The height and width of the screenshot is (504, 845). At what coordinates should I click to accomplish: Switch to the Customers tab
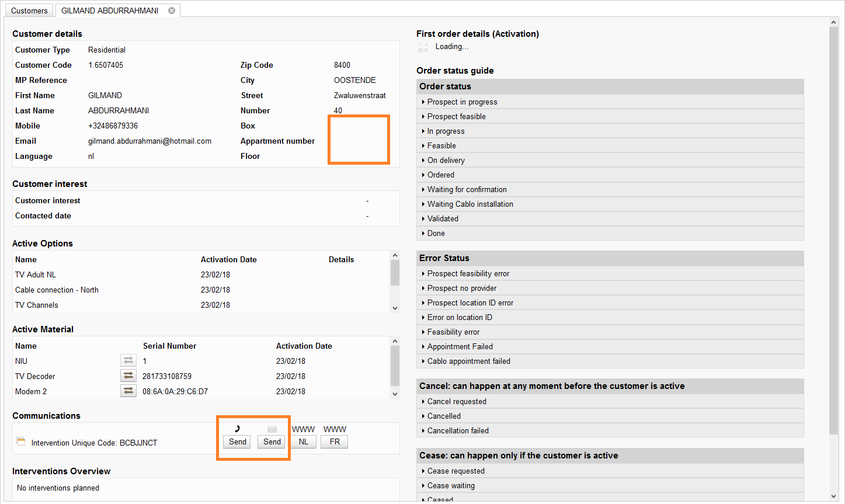[x=29, y=11]
